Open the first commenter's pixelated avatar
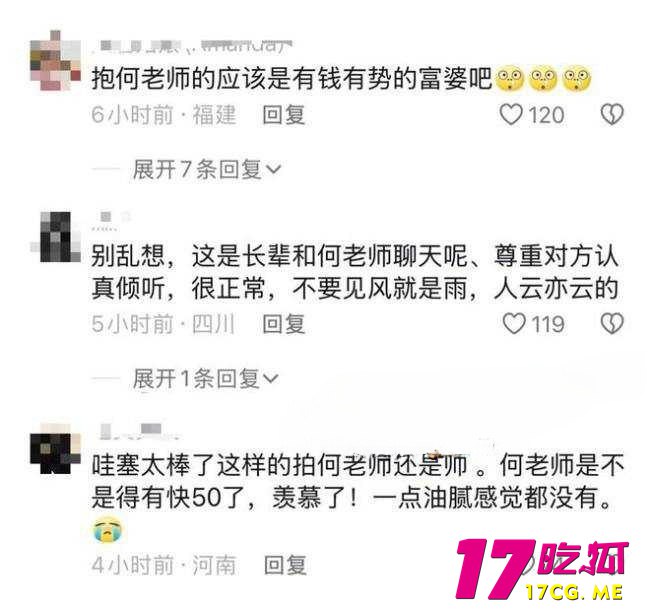Viewport: 650px width, 609px height. click(x=55, y=61)
